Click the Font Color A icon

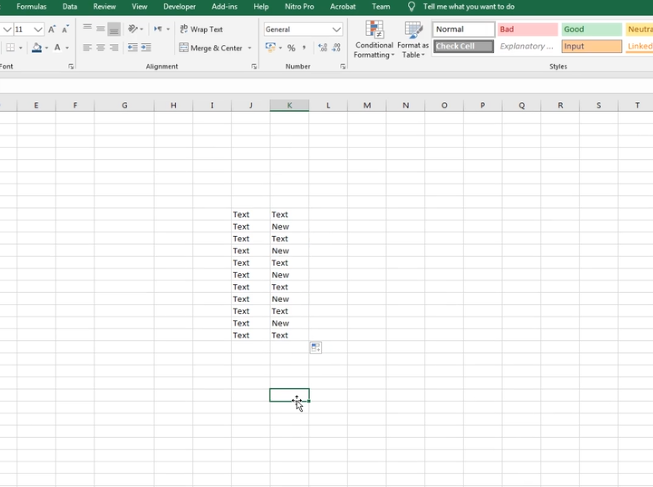click(57, 47)
